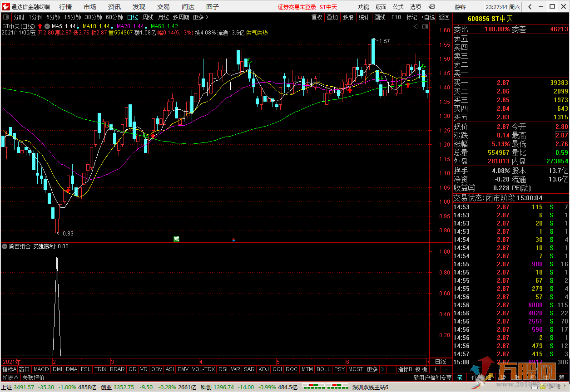Open the 发现 menu

coord(139,7)
